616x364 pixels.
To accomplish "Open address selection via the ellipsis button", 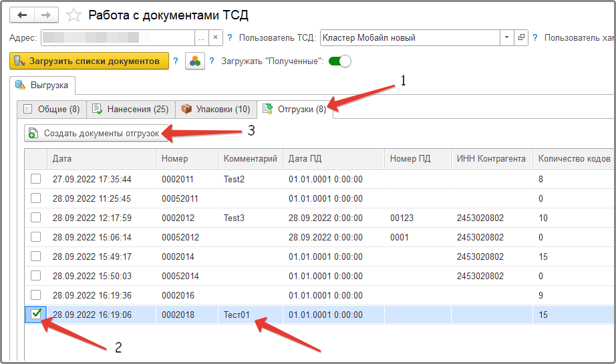I will pos(202,37).
